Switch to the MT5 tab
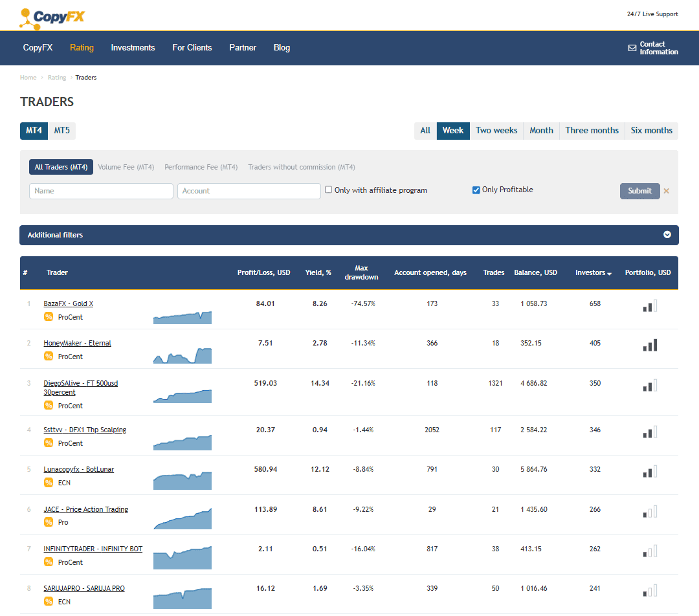This screenshot has width=699, height=616. click(x=62, y=131)
